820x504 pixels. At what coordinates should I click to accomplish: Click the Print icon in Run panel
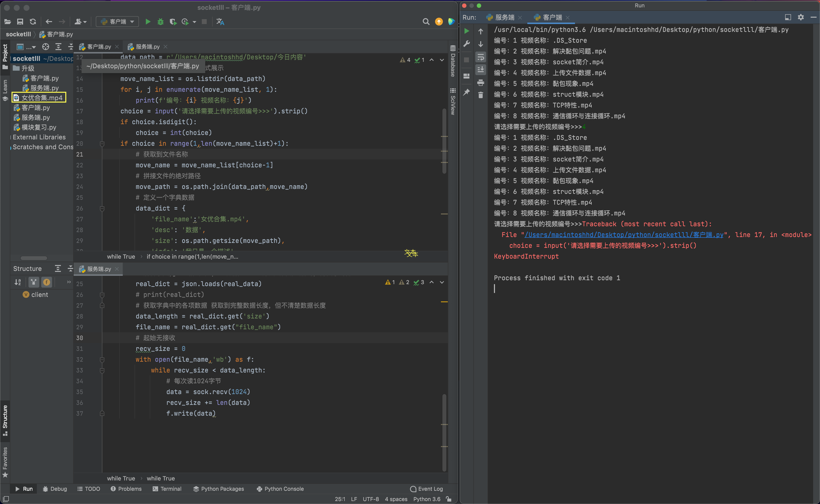[x=480, y=82]
